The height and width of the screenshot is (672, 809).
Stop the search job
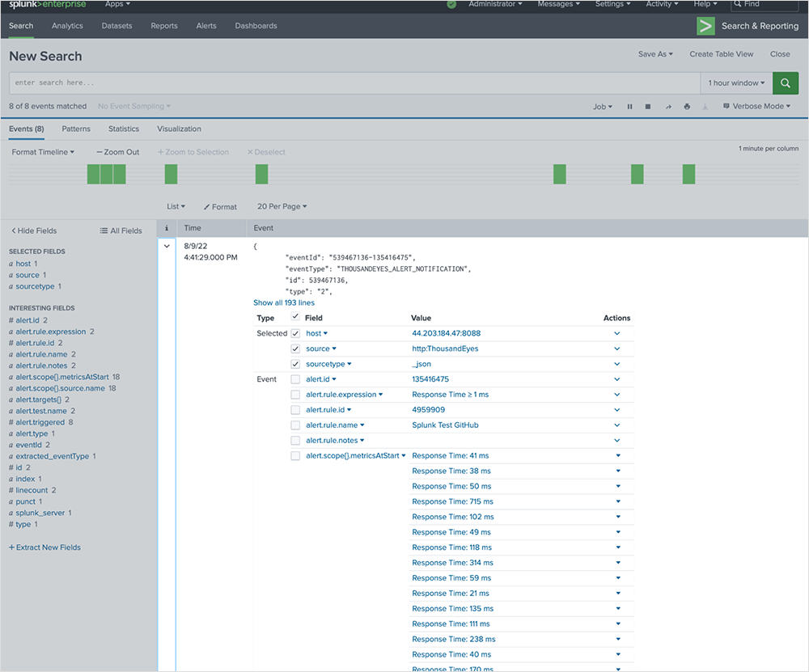[x=648, y=107]
